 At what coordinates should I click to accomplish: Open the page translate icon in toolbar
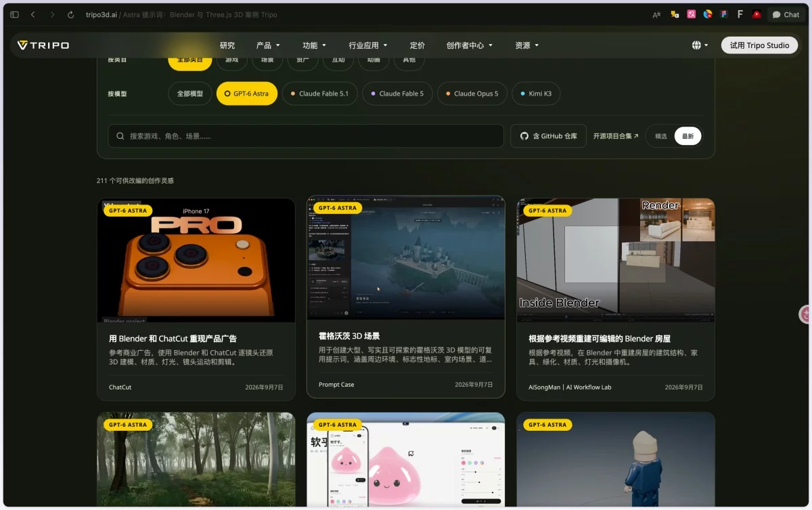point(656,14)
